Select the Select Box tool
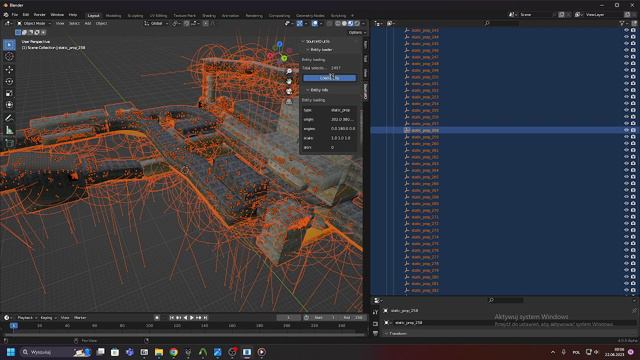This screenshot has width=640, height=360. (9, 44)
